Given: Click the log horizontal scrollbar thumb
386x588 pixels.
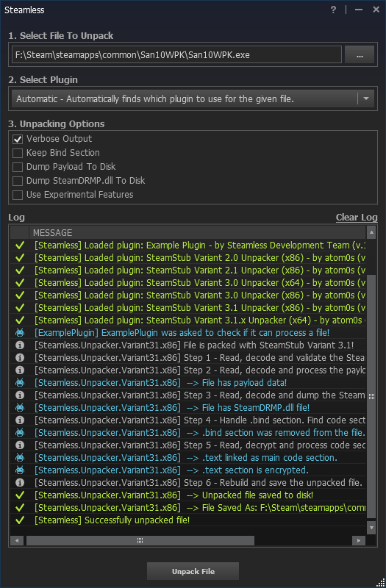Looking at the screenshot, I should click(x=140, y=540).
